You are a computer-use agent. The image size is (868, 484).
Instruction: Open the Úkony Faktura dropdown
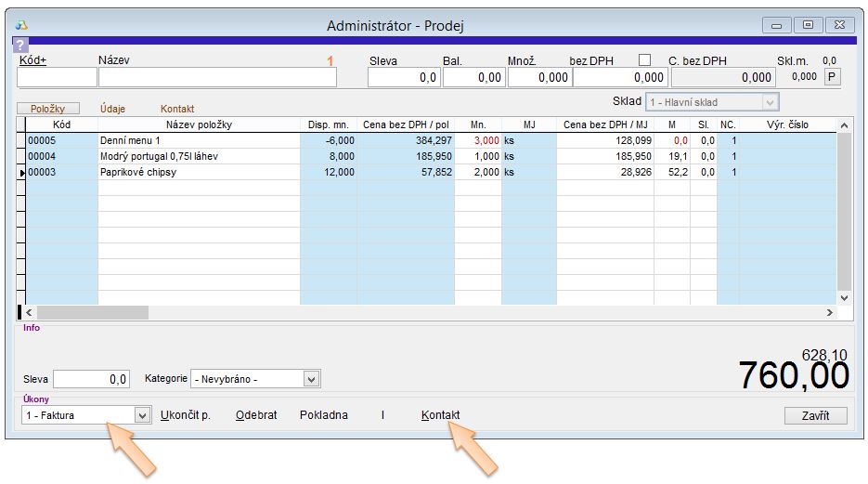(142, 415)
